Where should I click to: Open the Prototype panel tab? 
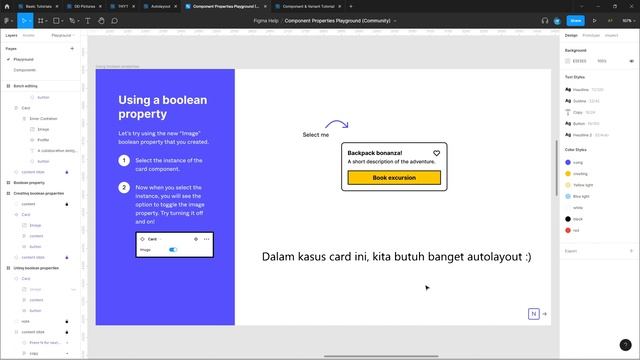[591, 36]
